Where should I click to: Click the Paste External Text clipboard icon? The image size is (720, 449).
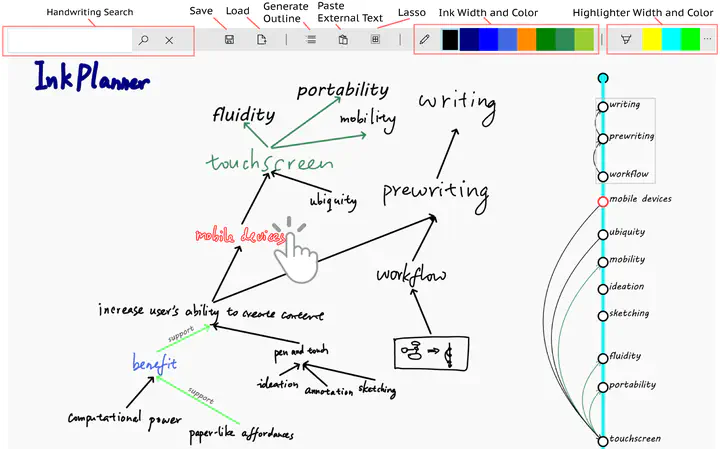click(343, 39)
